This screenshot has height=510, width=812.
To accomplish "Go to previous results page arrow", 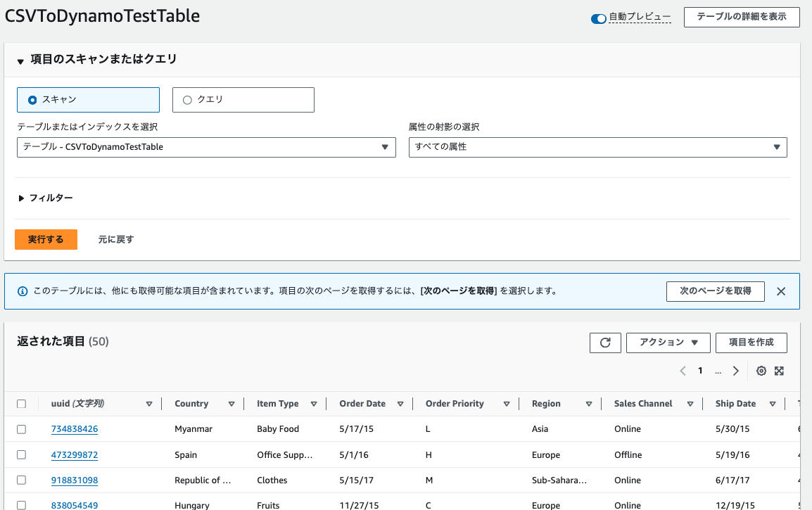I will click(683, 371).
